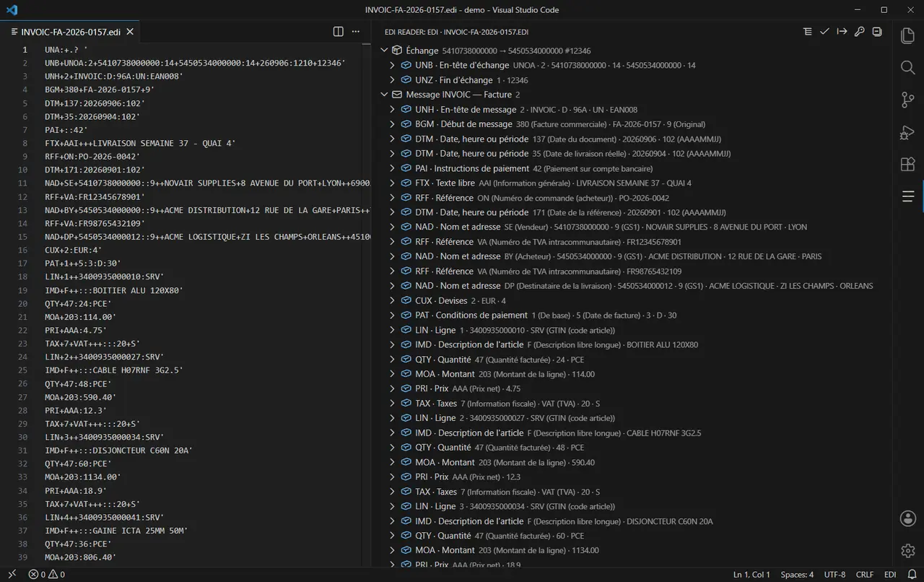Collapse all nodes in EDI Reader tree
The height and width of the screenshot is (582, 924).
(x=877, y=32)
